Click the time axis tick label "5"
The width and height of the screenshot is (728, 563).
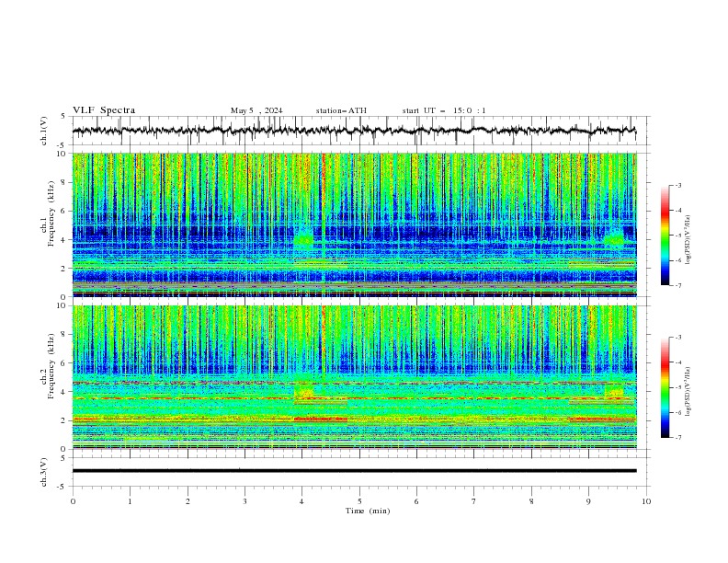tap(359, 501)
